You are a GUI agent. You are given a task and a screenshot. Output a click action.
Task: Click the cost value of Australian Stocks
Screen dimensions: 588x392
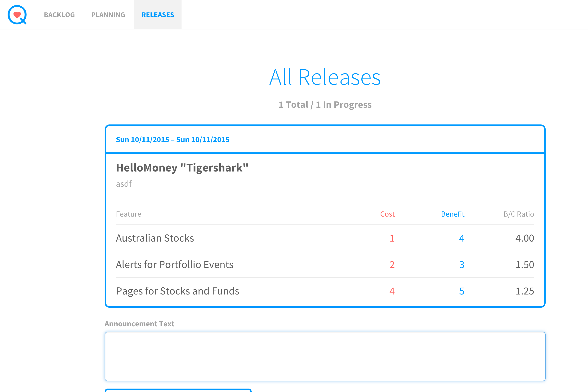[392, 238]
